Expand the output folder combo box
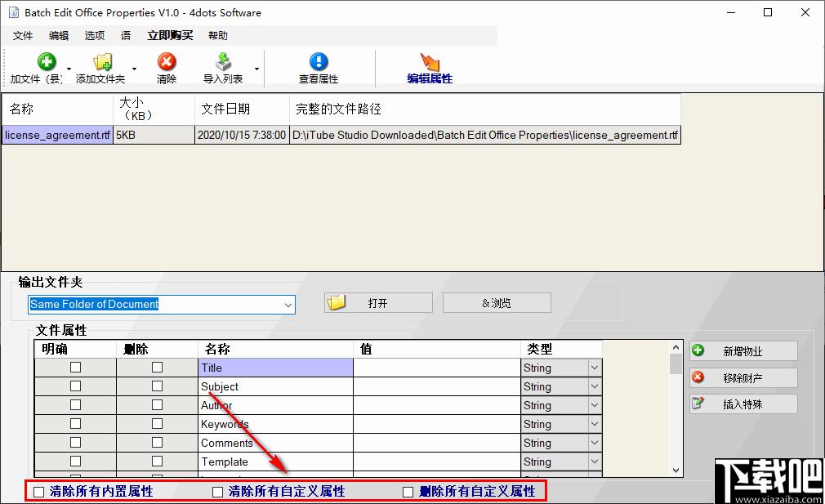 pyautogui.click(x=288, y=305)
